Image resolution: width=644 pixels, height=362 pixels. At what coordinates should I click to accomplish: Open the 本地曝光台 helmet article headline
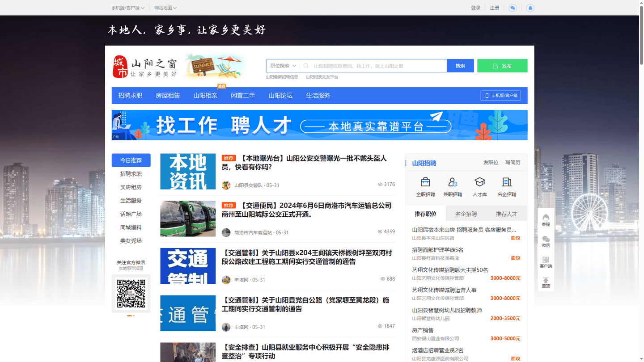point(304,163)
